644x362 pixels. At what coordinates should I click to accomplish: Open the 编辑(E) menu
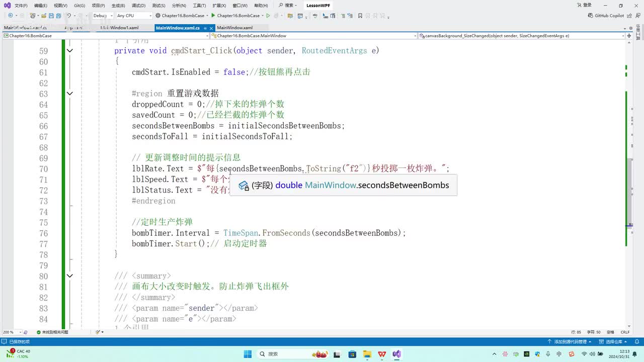pyautogui.click(x=41, y=6)
